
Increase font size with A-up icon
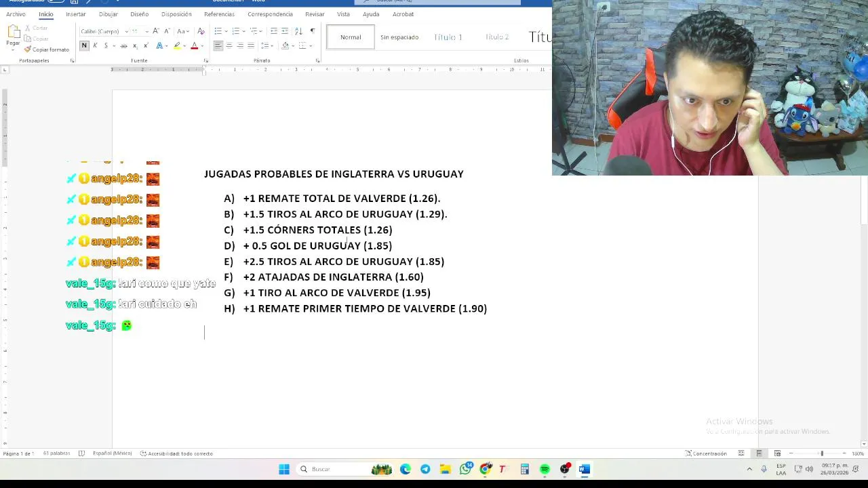pyautogui.click(x=156, y=31)
